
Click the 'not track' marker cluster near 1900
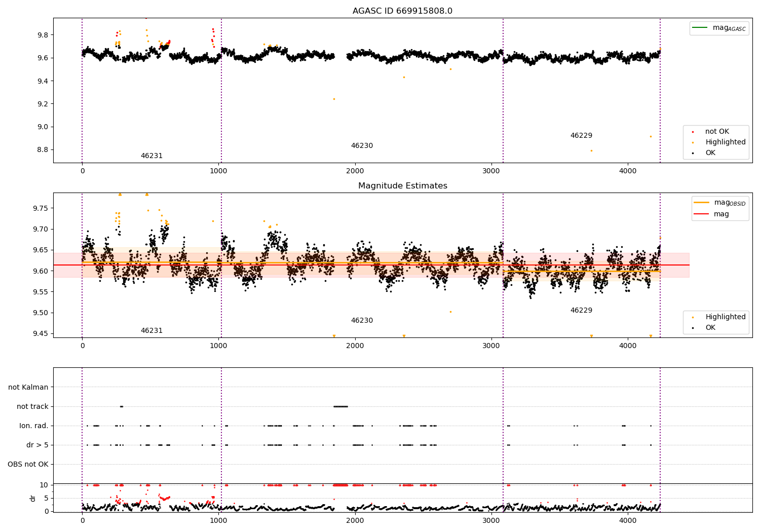pos(340,406)
